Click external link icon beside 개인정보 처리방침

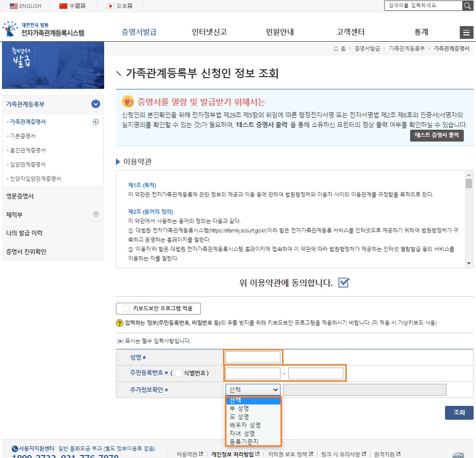pos(257,454)
